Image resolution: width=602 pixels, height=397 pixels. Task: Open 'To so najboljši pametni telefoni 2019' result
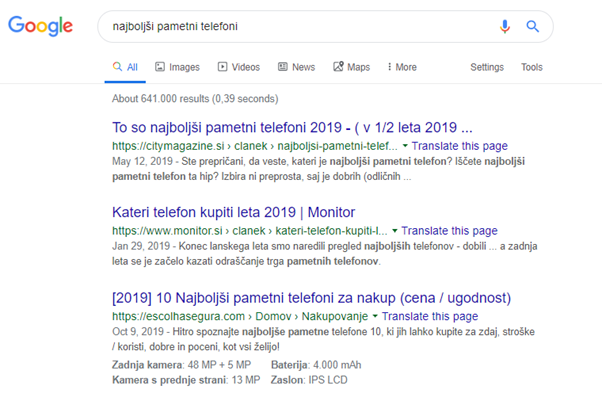coord(292,127)
